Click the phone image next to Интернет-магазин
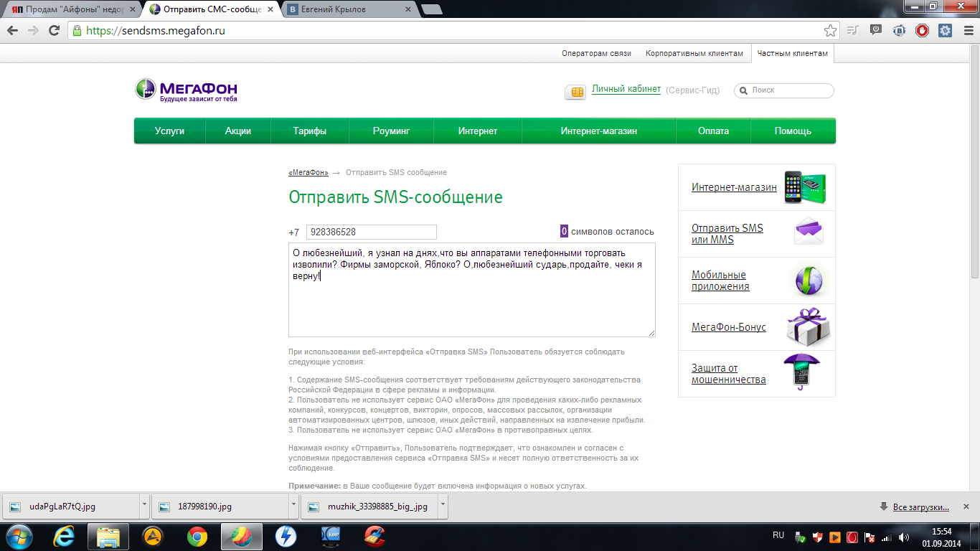This screenshot has height=551, width=980. coord(804,187)
